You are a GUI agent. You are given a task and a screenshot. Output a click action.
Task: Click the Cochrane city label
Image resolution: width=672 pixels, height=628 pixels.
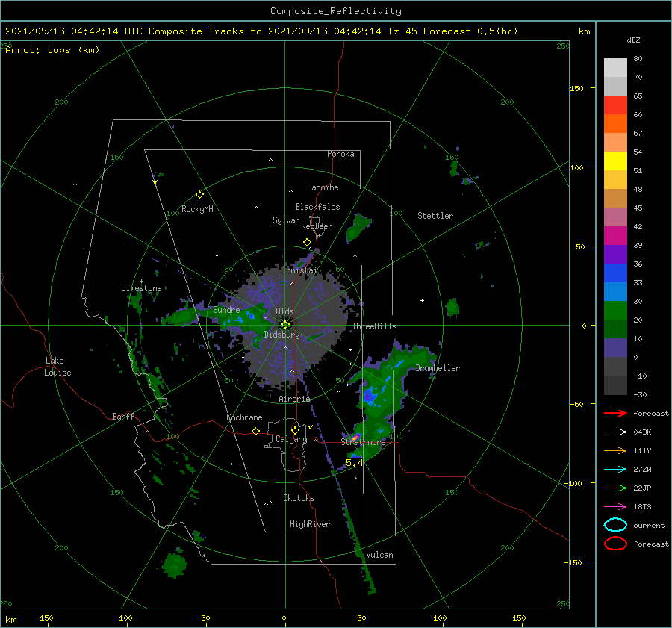click(x=244, y=417)
